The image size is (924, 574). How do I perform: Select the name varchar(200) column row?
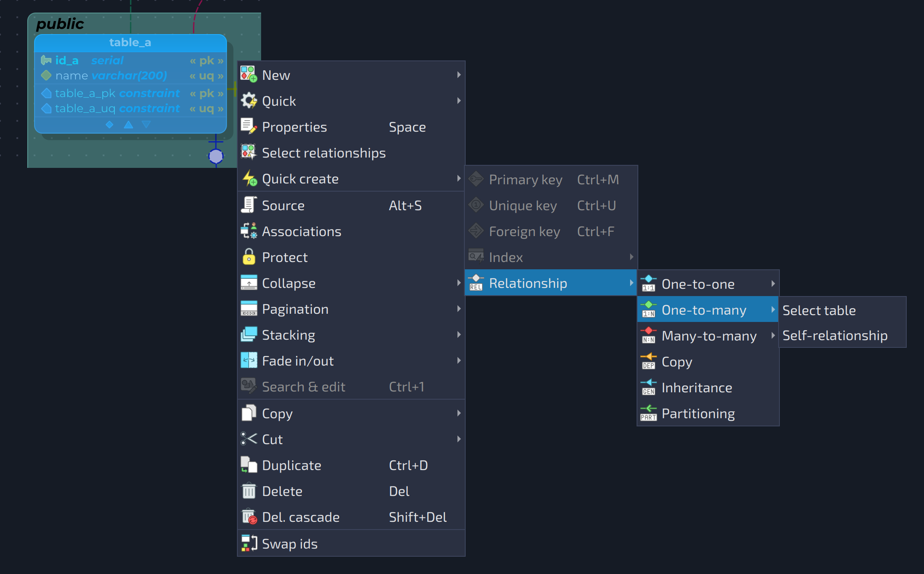(x=130, y=76)
